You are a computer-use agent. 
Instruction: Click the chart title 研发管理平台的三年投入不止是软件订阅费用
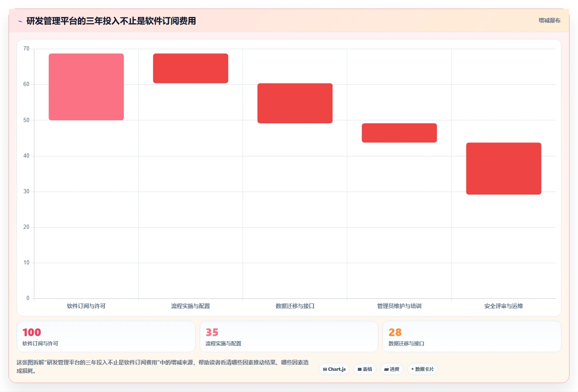click(111, 21)
